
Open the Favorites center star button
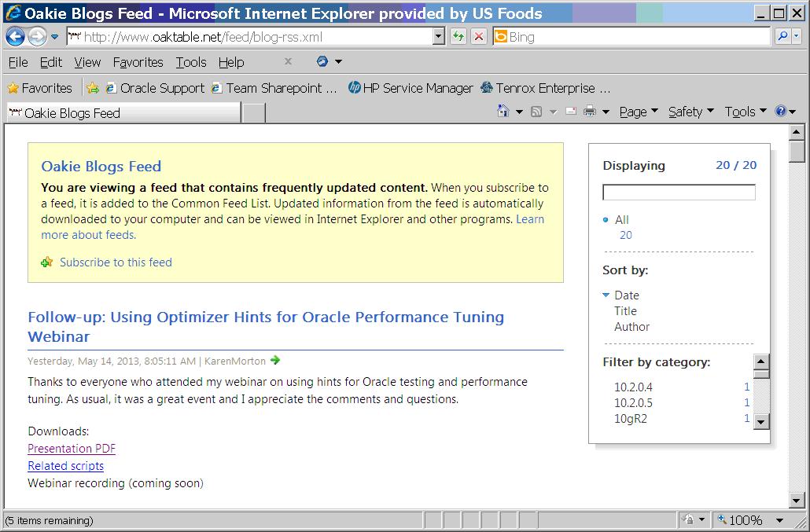(x=40, y=88)
